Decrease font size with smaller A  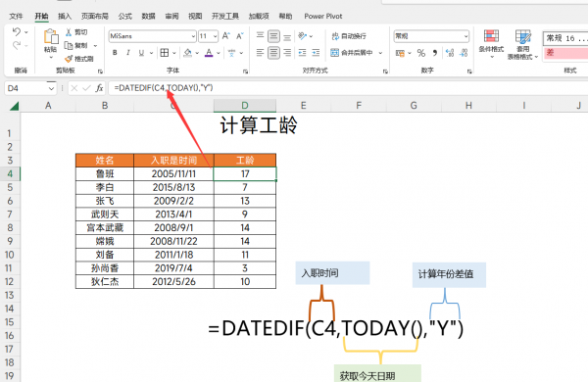(x=240, y=36)
